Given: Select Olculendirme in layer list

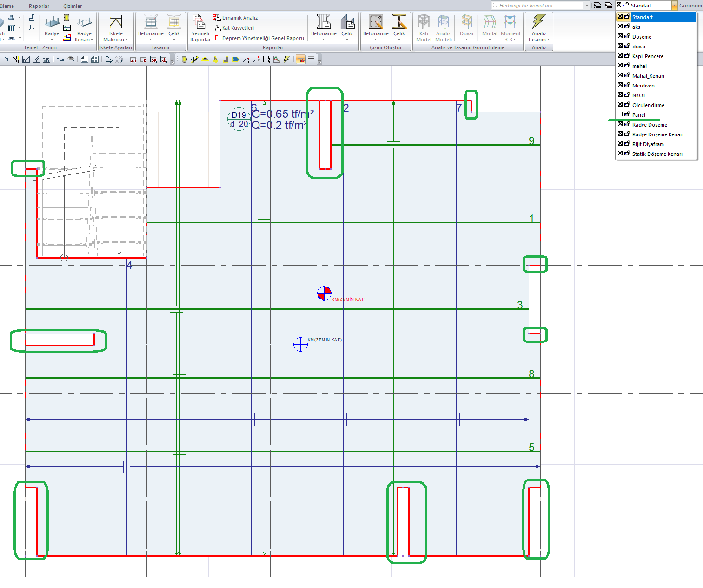Looking at the screenshot, I should point(657,105).
